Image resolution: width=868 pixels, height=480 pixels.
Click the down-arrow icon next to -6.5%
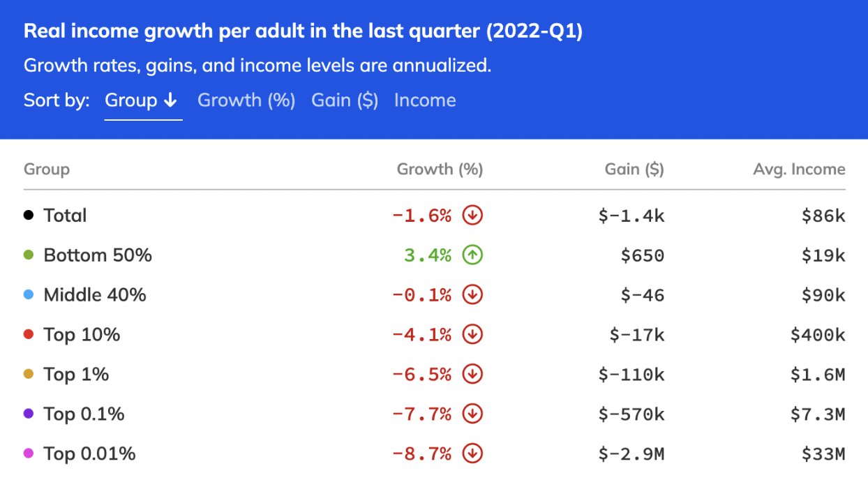(x=472, y=375)
